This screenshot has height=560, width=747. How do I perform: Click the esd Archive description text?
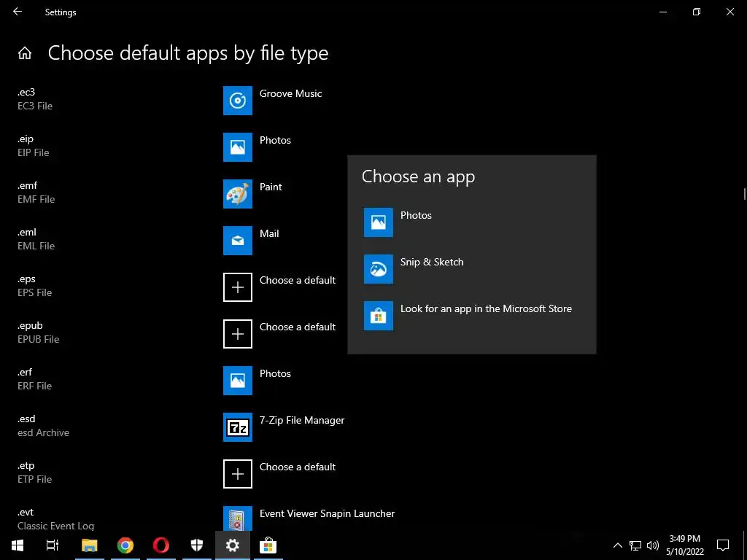(43, 432)
